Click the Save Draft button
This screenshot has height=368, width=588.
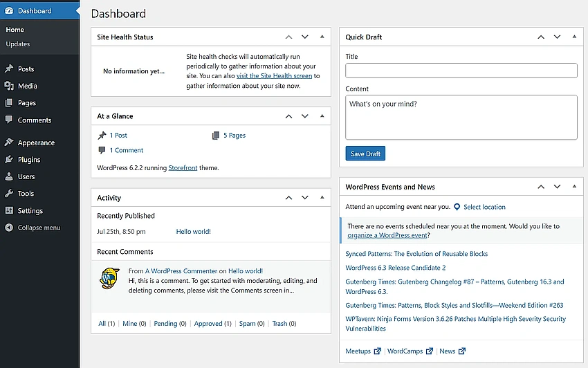coord(365,154)
